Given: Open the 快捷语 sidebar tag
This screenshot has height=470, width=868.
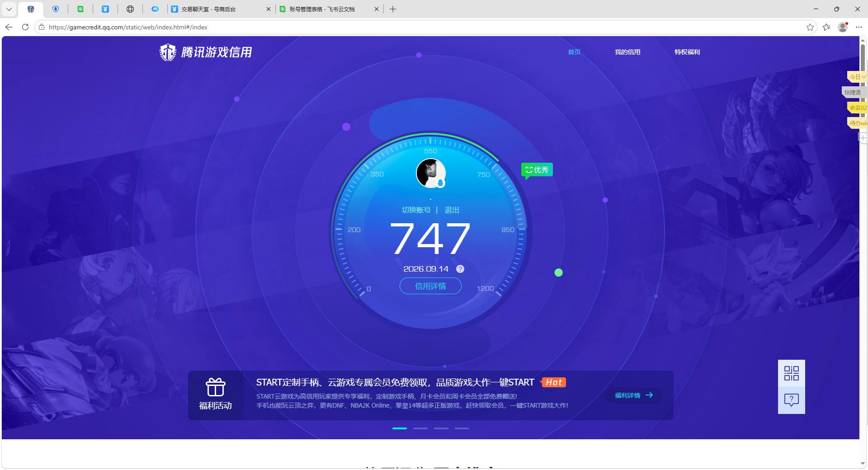Looking at the screenshot, I should coord(854,92).
